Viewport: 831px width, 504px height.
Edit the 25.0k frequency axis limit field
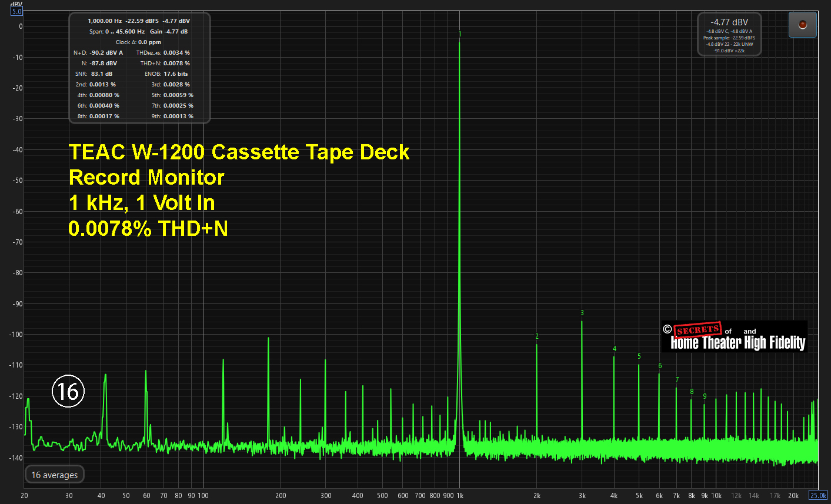(818, 495)
